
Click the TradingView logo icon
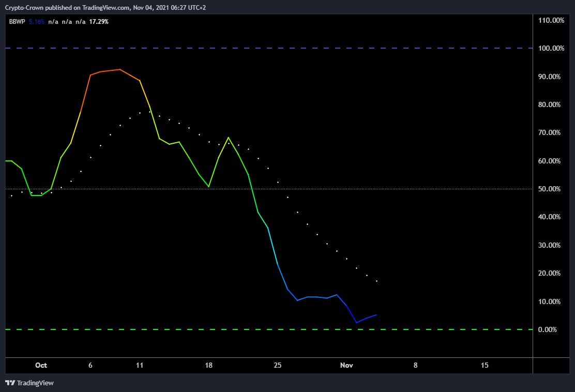[x=10, y=383]
